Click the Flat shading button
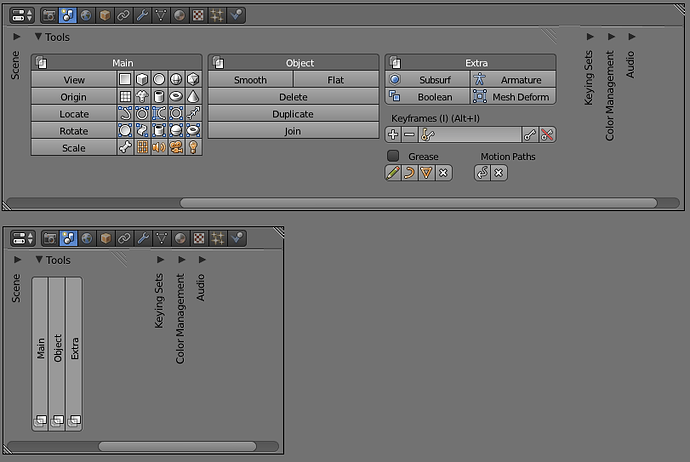690x462 pixels. (336, 80)
